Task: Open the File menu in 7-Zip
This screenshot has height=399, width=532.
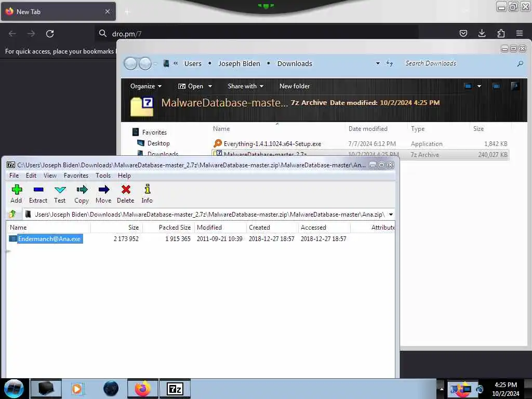Action: [x=14, y=176]
